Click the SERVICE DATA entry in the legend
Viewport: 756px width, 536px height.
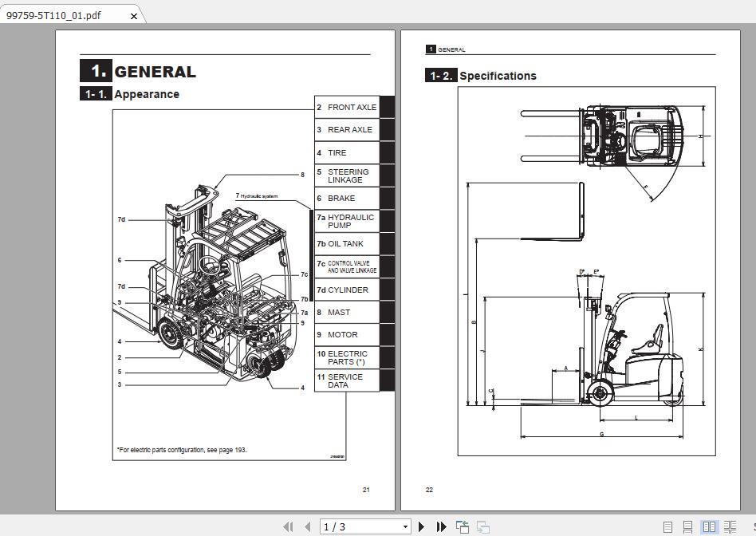click(x=347, y=380)
